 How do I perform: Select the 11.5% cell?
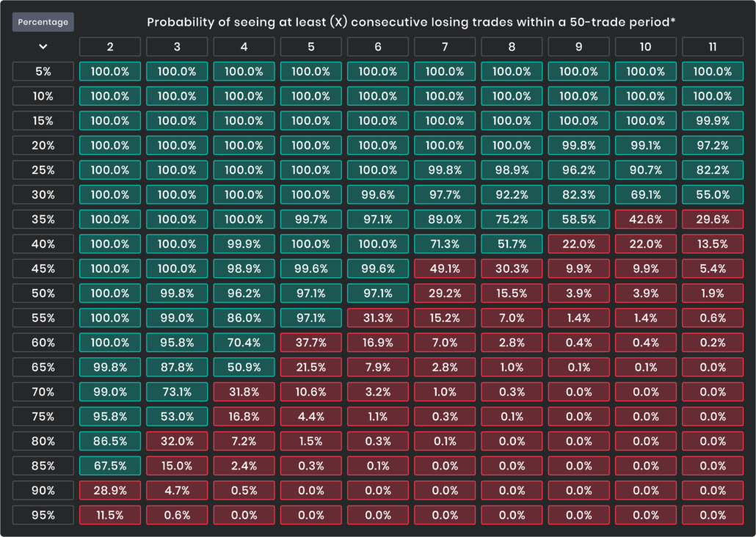(110, 515)
